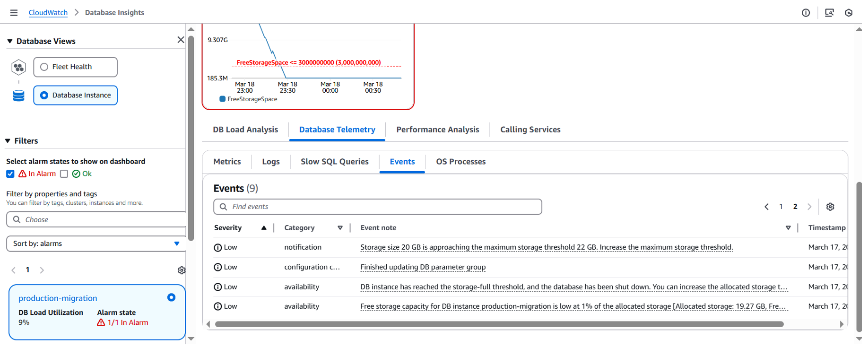Open the Calling Services tab
This screenshot has width=868, height=348.
pyautogui.click(x=530, y=130)
